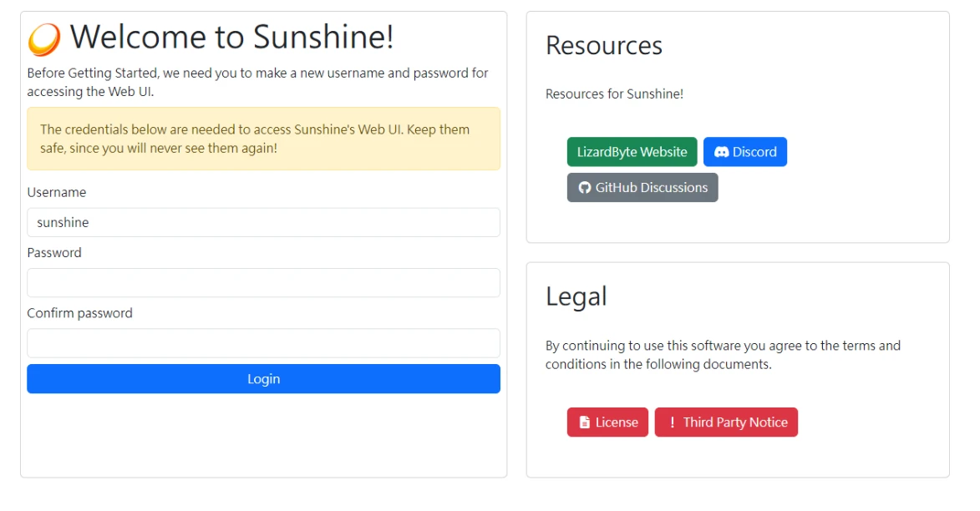Click the Legal card heading

(576, 296)
